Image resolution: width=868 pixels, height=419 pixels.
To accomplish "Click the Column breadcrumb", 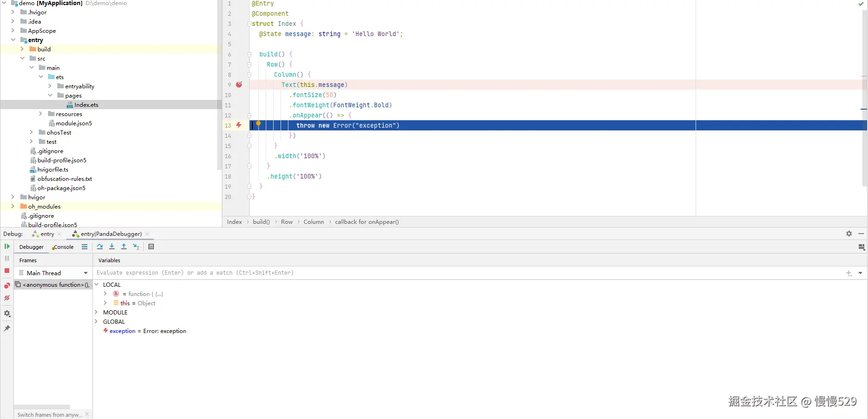I will point(314,222).
